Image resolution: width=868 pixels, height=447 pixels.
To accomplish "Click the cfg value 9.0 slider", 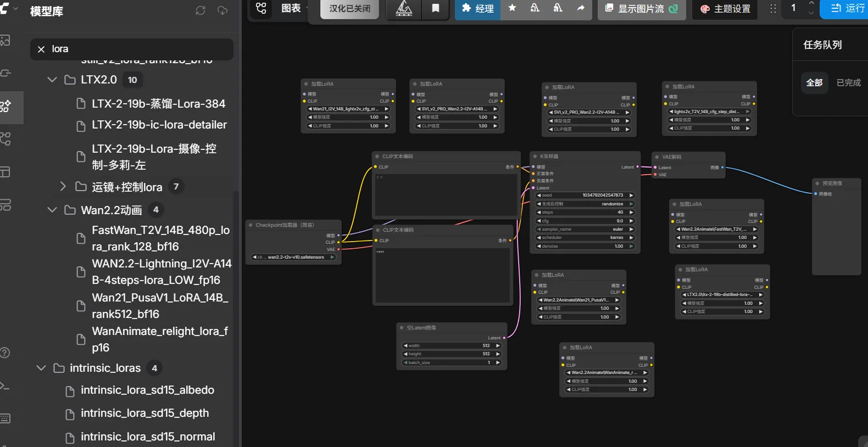I will tap(585, 221).
